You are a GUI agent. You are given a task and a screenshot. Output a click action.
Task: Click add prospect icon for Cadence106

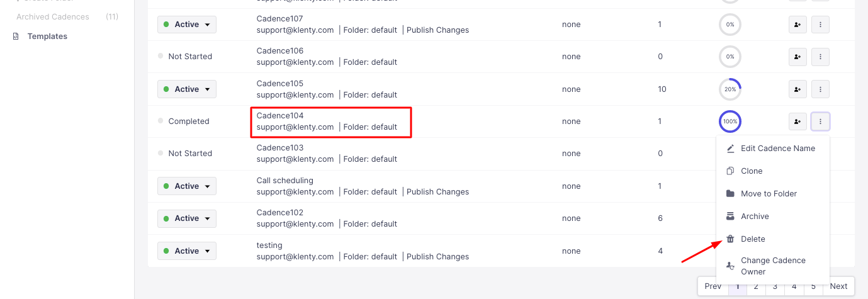click(798, 57)
